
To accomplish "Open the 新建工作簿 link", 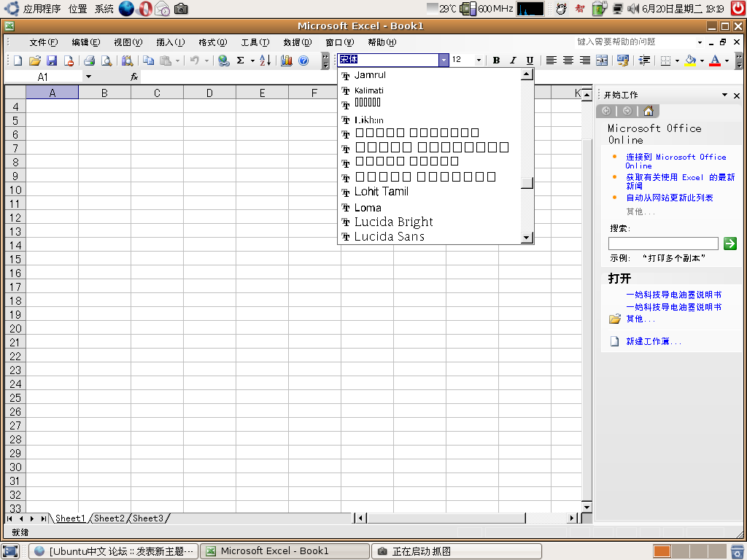I will coord(654,341).
